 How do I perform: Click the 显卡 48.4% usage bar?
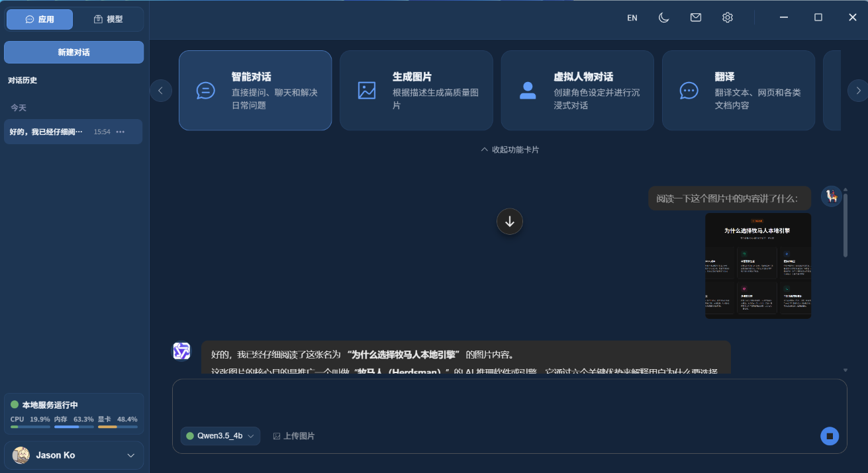(118, 427)
